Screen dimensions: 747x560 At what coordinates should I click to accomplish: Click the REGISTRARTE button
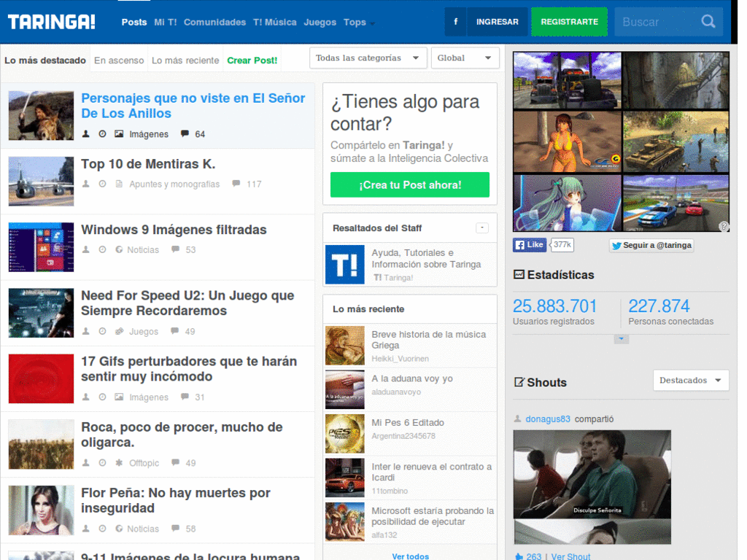(x=569, y=21)
